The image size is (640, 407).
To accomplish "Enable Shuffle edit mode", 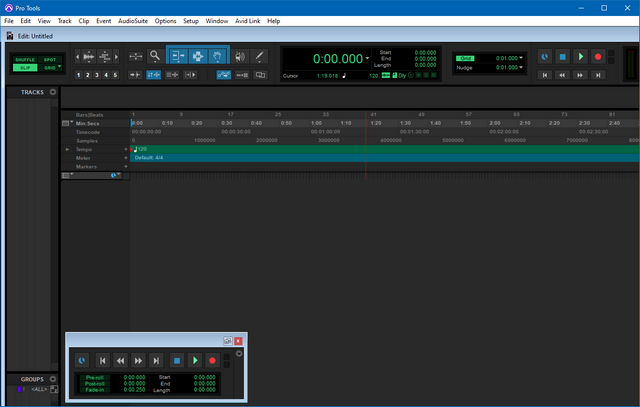I will pos(23,59).
